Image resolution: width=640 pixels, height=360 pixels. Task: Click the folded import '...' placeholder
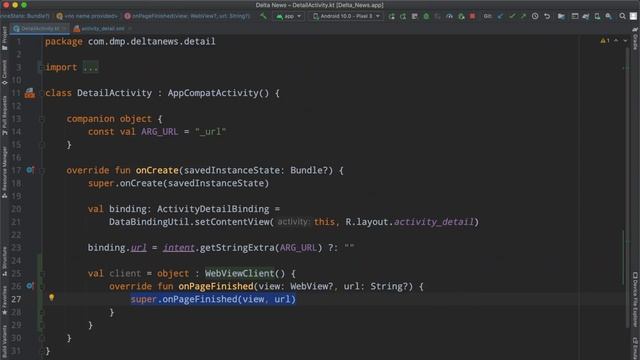90,67
